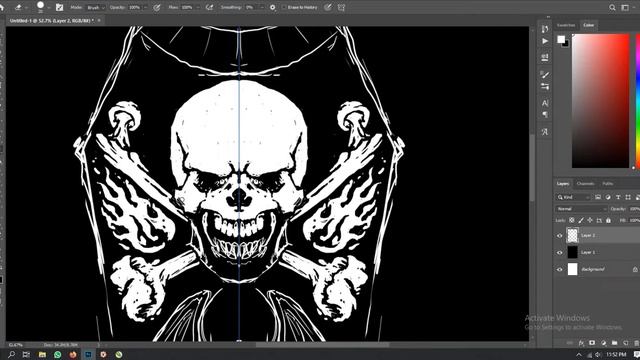Lock all padlock icon
This screenshot has width=640, height=360.
point(608,220)
